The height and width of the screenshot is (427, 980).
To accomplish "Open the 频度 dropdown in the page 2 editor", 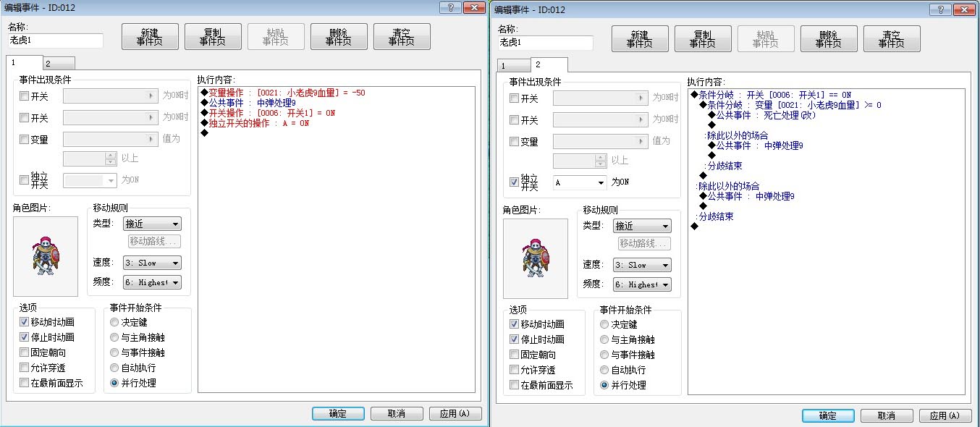I will [642, 284].
